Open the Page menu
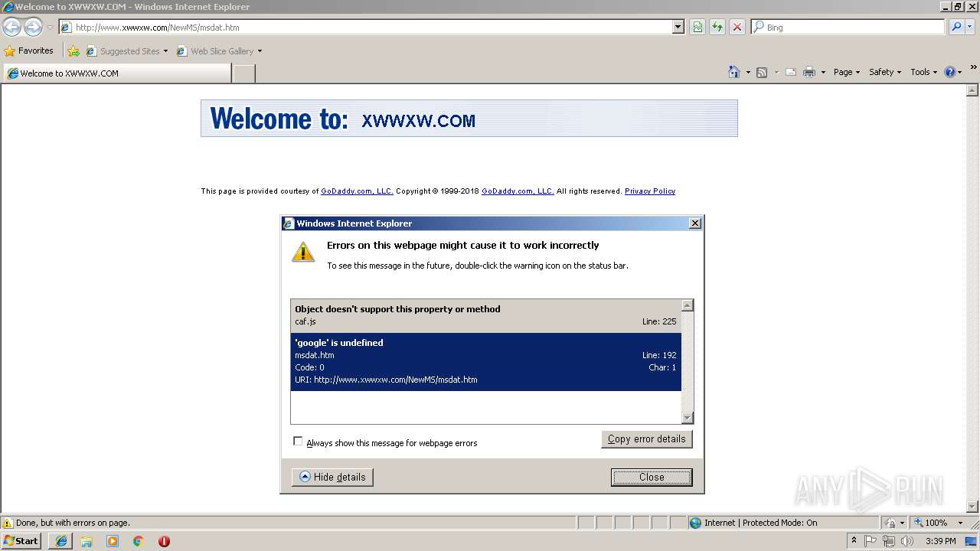The image size is (980, 551). [846, 72]
